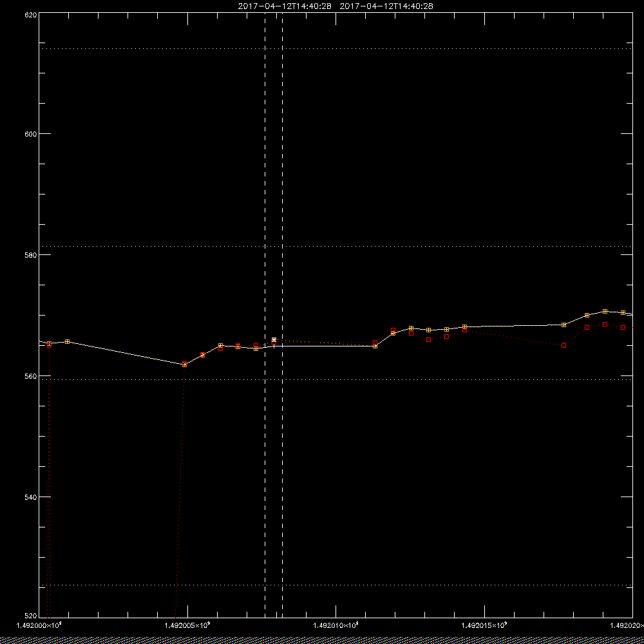Click the 1.492005×10⁹ x-axis label
This screenshot has height=644, width=644.
(x=187, y=625)
